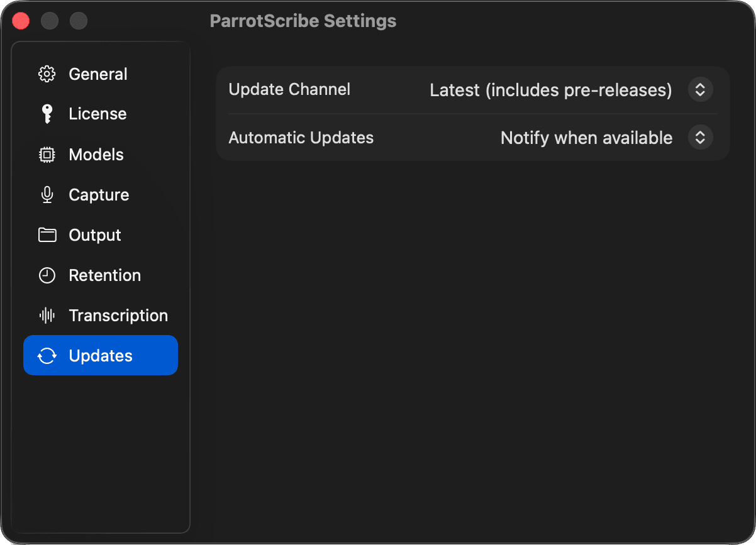Click the microphone icon beside Capture
The height and width of the screenshot is (545, 756).
(x=47, y=195)
